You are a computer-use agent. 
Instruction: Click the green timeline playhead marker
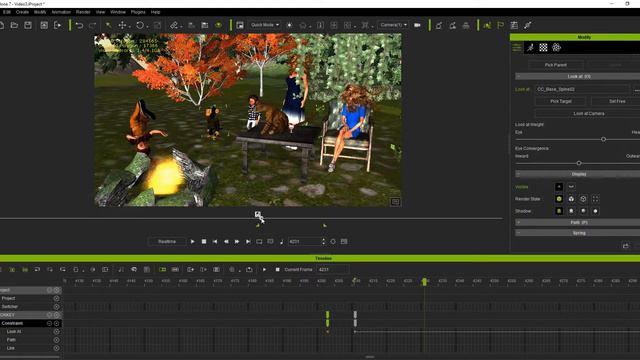424,281
